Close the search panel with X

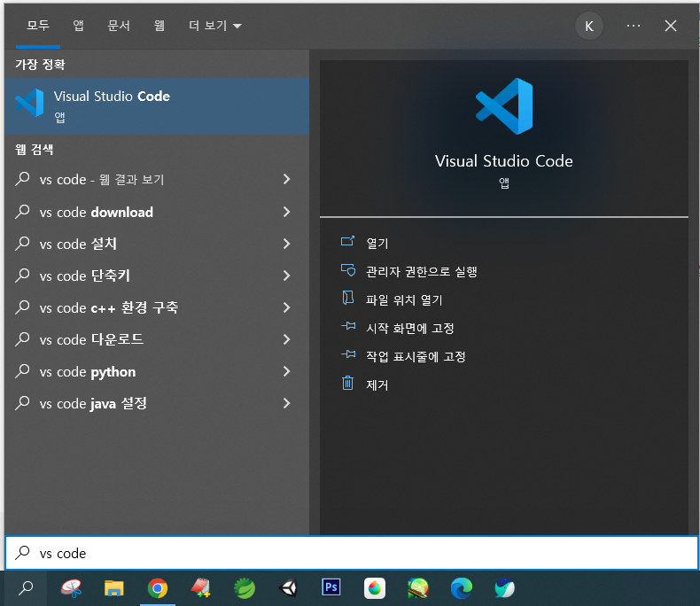(671, 26)
